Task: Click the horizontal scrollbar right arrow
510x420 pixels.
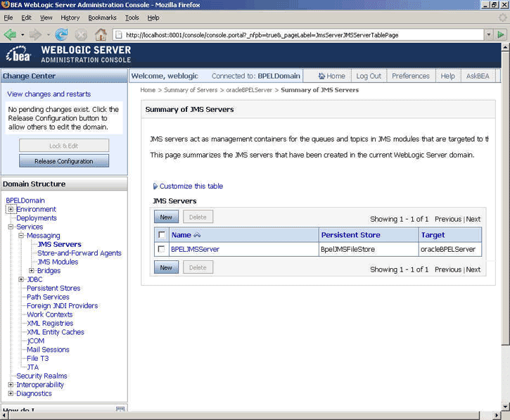Action: [496, 416]
